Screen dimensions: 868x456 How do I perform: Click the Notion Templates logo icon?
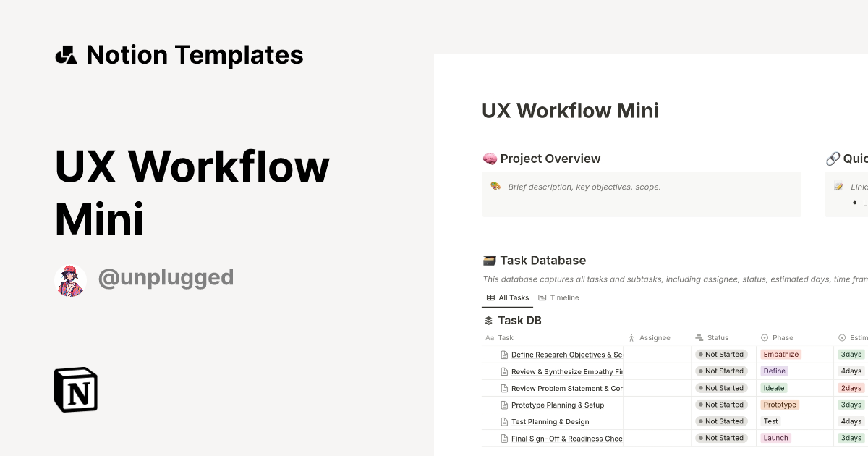[x=66, y=54]
